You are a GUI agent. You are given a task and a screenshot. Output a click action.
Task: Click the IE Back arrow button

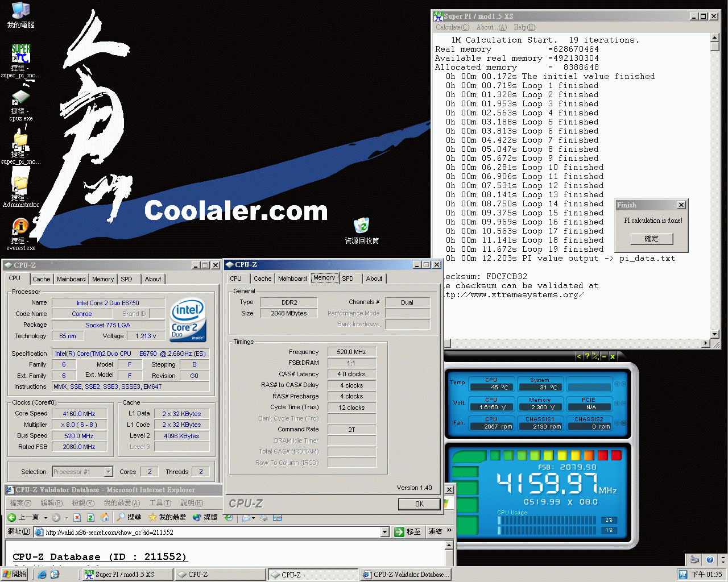[x=23, y=517]
